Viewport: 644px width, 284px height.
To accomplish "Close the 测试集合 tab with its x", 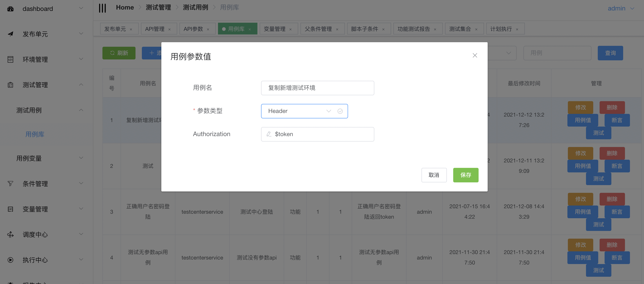I will [476, 29].
